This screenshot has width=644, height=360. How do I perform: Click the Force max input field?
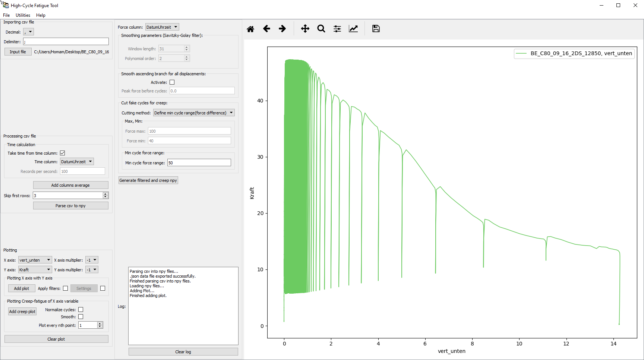point(189,131)
